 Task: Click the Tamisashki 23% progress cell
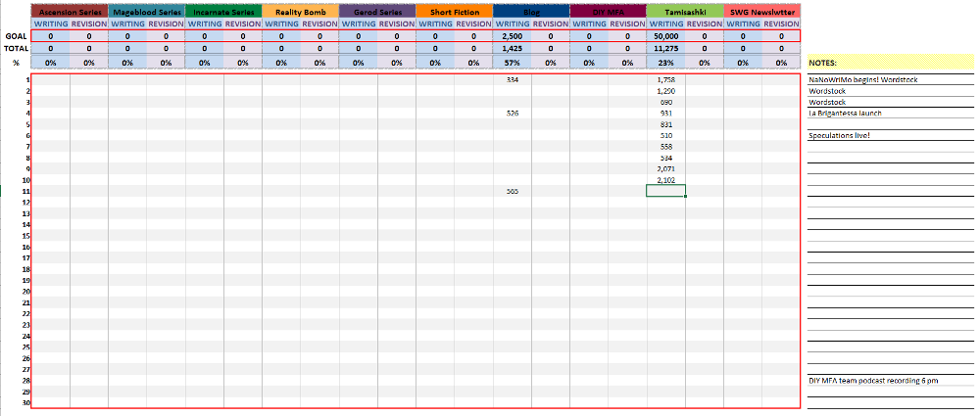point(665,62)
